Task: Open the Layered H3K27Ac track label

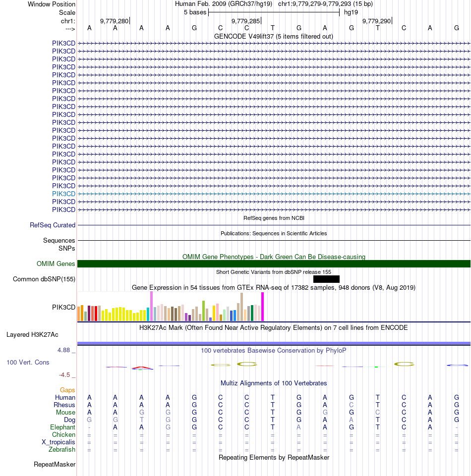Action: pos(32,334)
